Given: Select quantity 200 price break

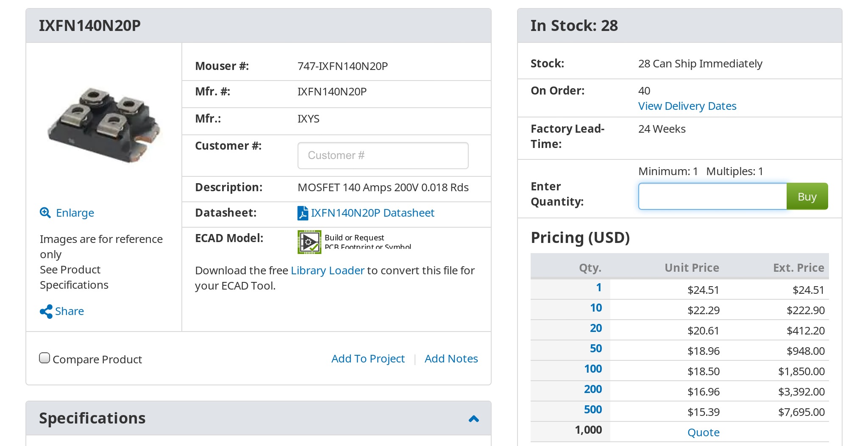Looking at the screenshot, I should point(593,389).
